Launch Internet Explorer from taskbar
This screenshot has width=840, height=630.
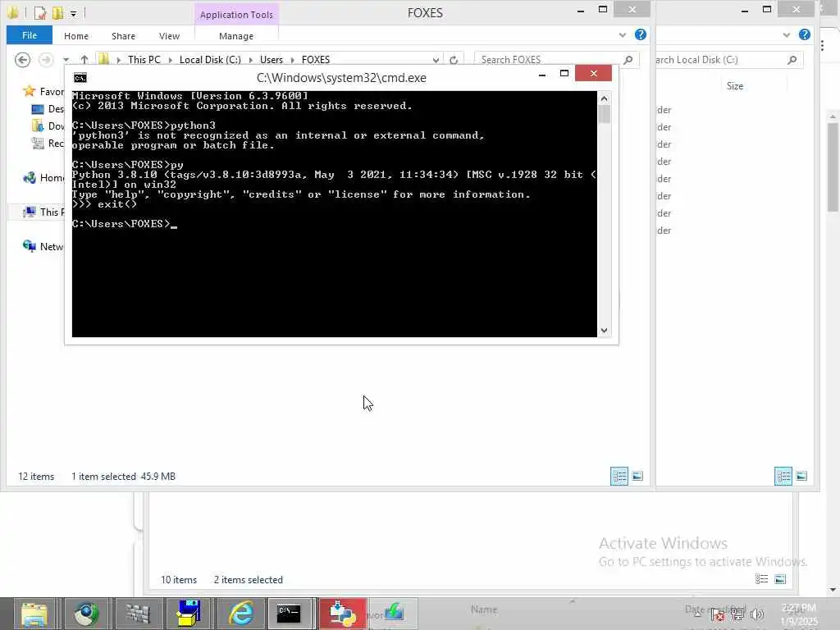241,614
